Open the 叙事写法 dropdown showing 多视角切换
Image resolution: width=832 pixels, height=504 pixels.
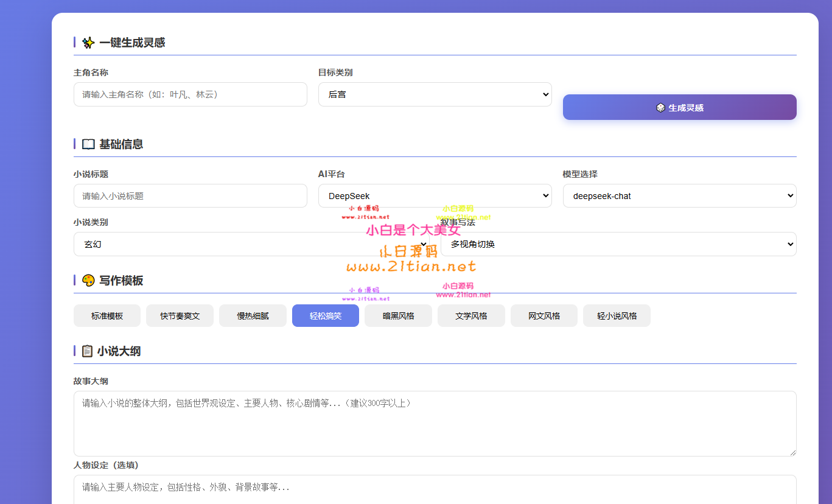pyautogui.click(x=618, y=244)
